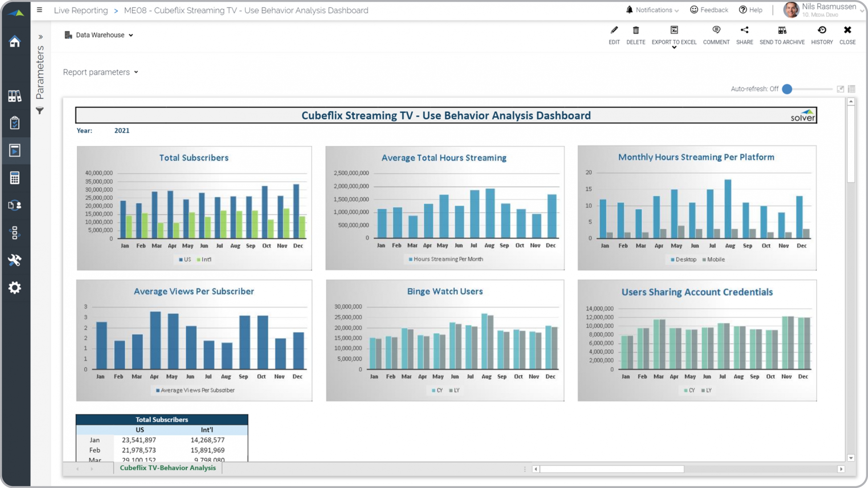Open the hierarchy workflow sidebar icon

(15, 233)
